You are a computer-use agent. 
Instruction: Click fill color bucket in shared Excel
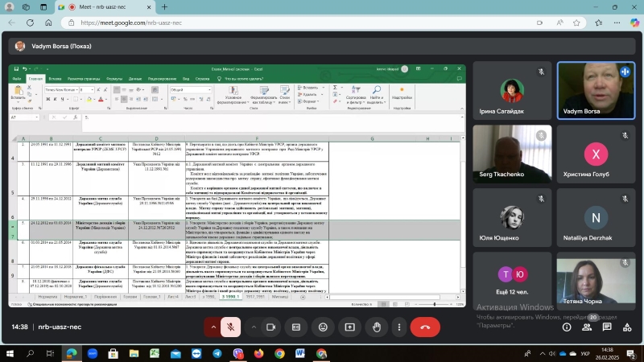tap(89, 99)
